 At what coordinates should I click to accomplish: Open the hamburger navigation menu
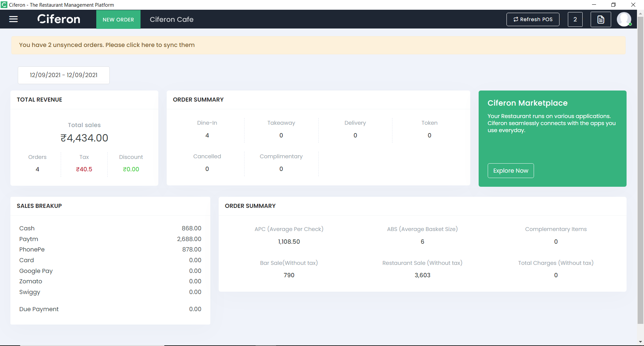pos(13,19)
